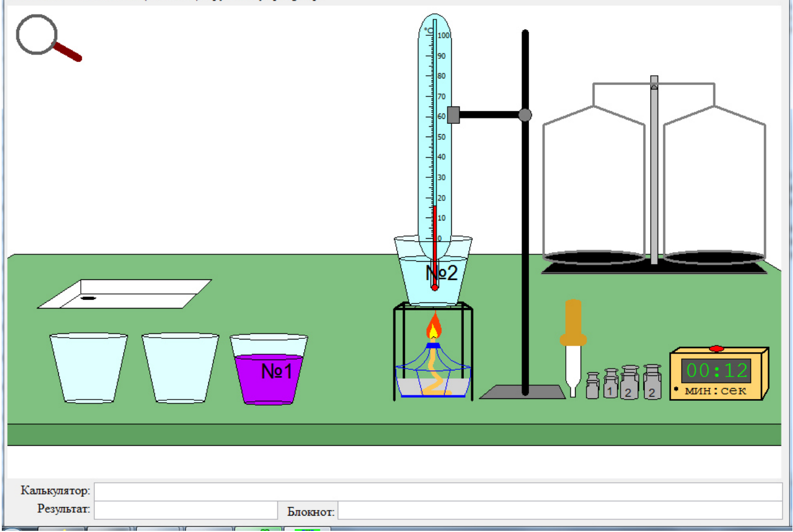Click into the Калькулятор input field
The height and width of the screenshot is (532, 793).
pyautogui.click(x=438, y=491)
